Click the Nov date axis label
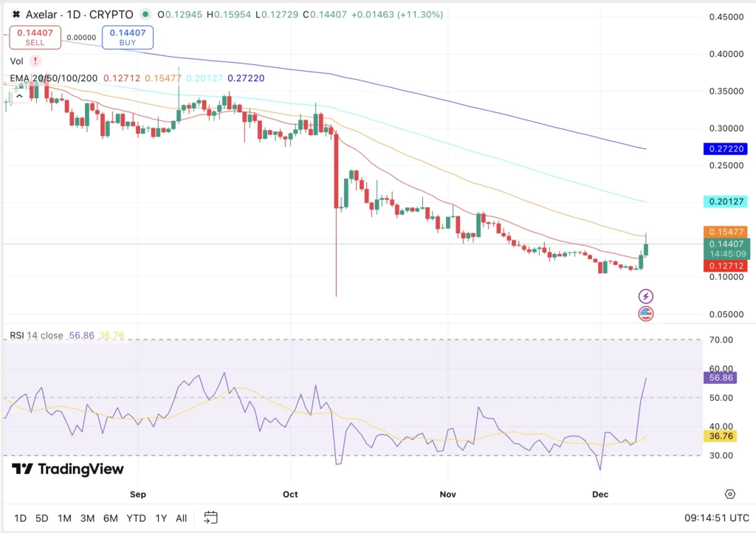Image resolution: width=756 pixels, height=533 pixels. pyautogui.click(x=448, y=494)
